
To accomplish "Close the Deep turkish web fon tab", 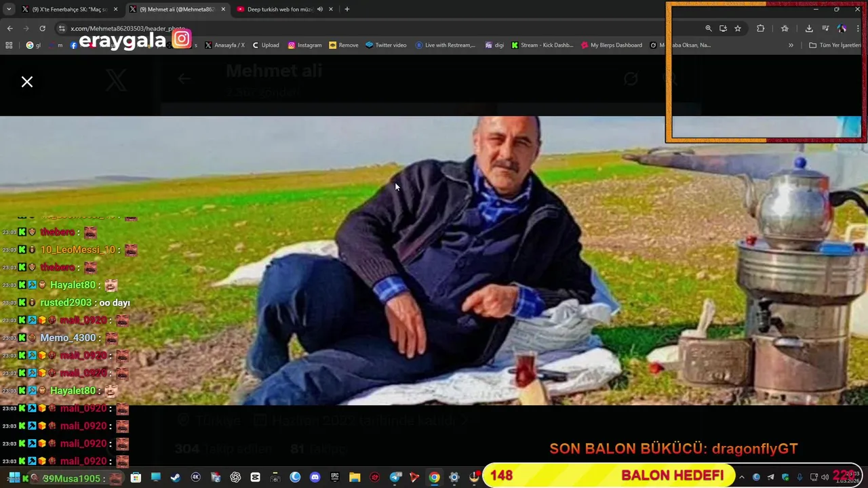I will pyautogui.click(x=331, y=9).
